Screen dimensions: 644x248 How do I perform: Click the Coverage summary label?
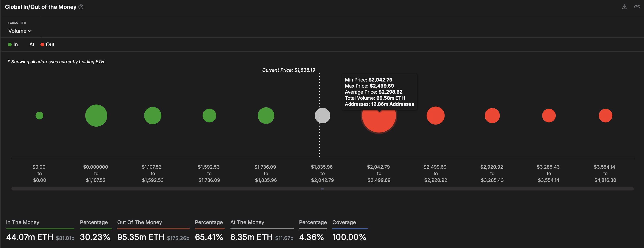(344, 222)
